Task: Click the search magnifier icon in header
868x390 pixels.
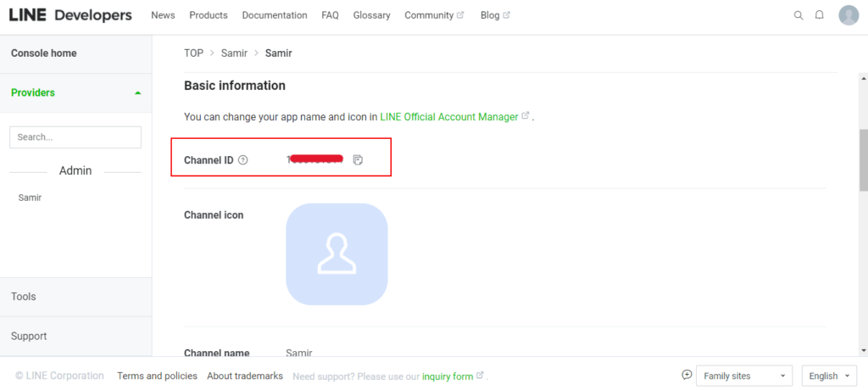Action: tap(798, 15)
